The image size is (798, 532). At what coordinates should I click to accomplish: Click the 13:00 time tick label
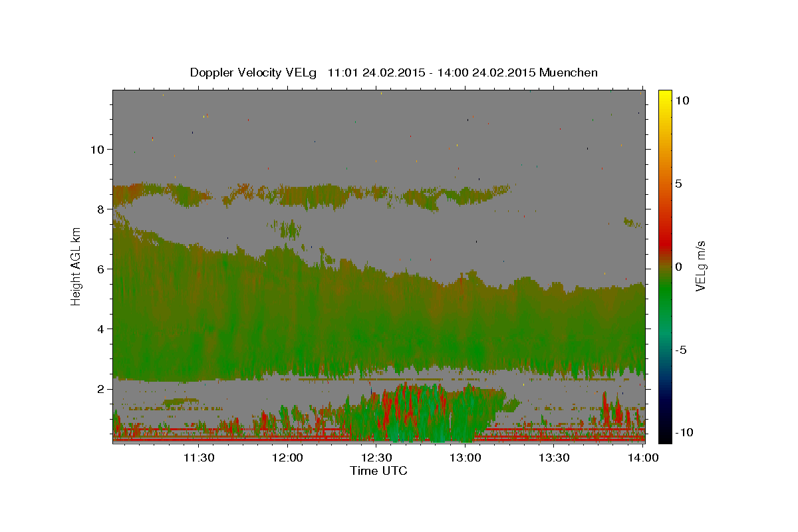[465, 458]
